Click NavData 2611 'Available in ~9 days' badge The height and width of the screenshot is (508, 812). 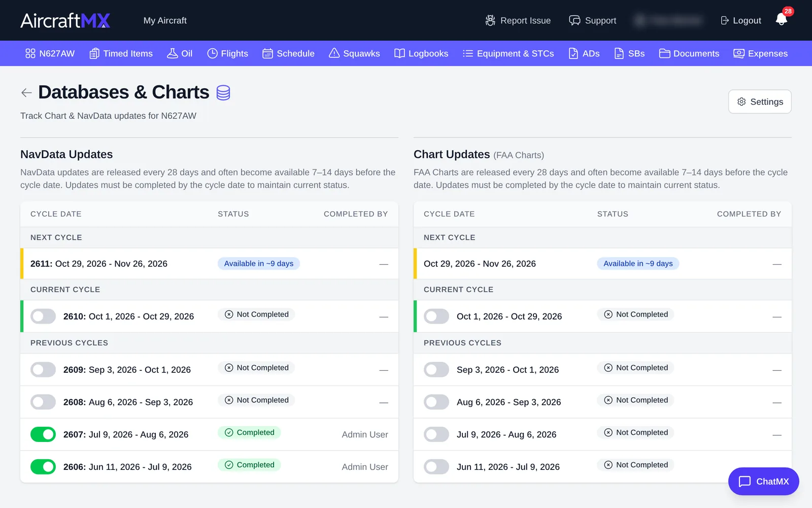pos(259,264)
